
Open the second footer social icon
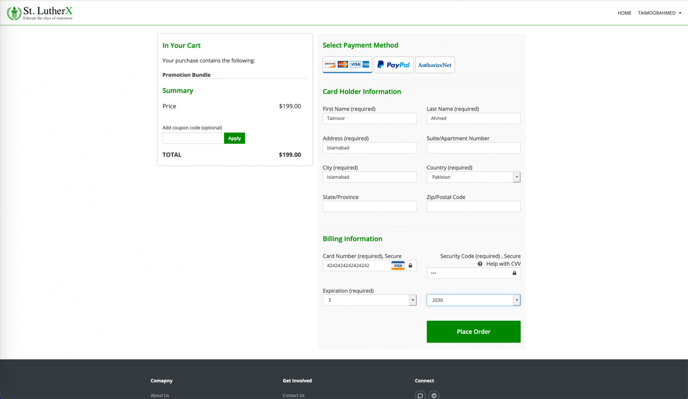tap(434, 395)
